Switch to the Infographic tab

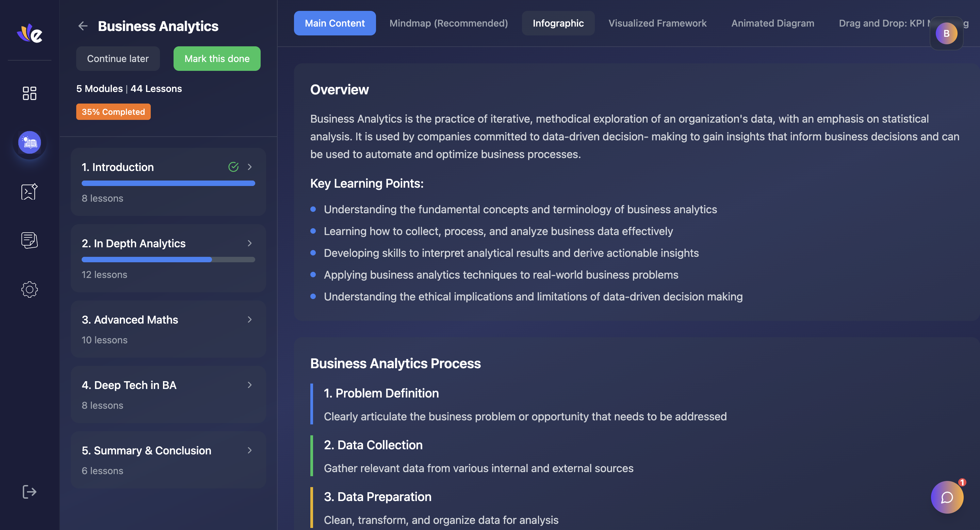point(558,23)
